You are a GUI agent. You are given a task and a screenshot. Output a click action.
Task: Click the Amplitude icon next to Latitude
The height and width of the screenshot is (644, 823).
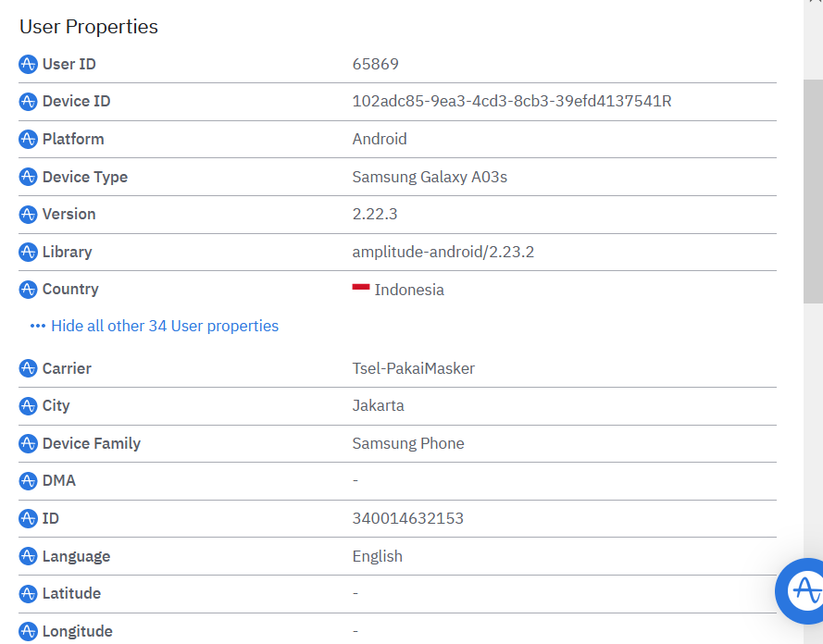pos(29,594)
